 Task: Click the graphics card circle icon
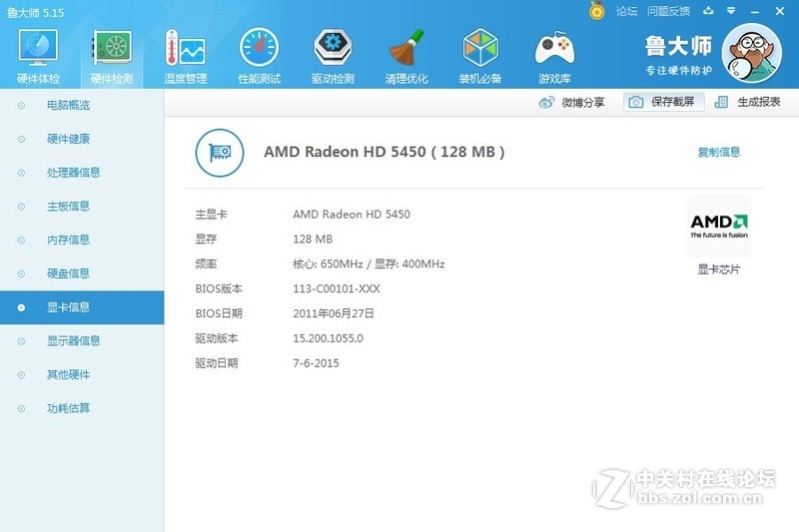(220, 153)
